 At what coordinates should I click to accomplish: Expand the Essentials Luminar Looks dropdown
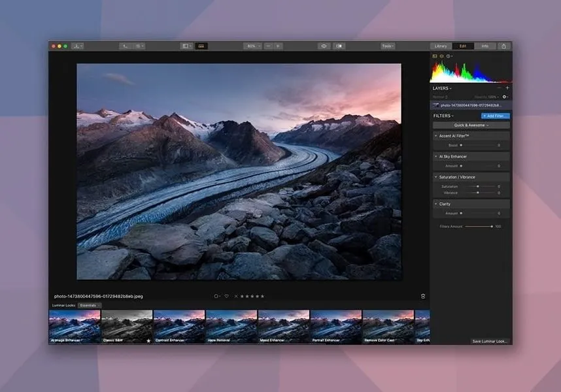[88, 305]
